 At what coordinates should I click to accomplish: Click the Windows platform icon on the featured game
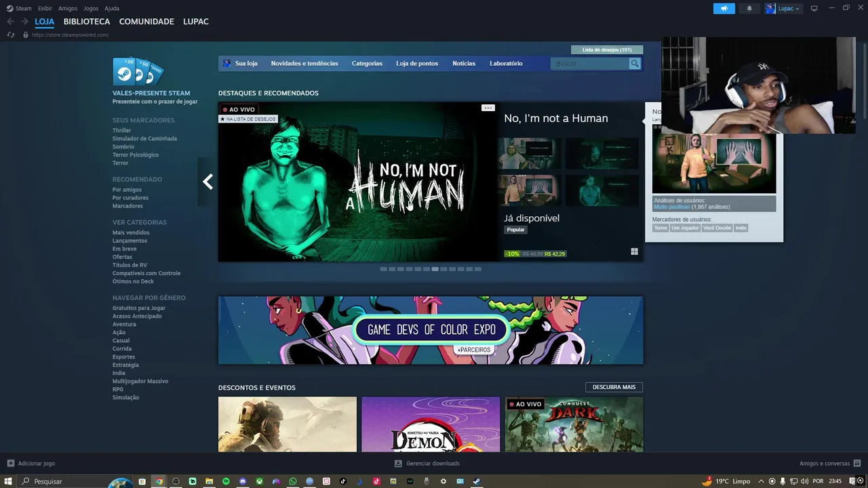(634, 251)
